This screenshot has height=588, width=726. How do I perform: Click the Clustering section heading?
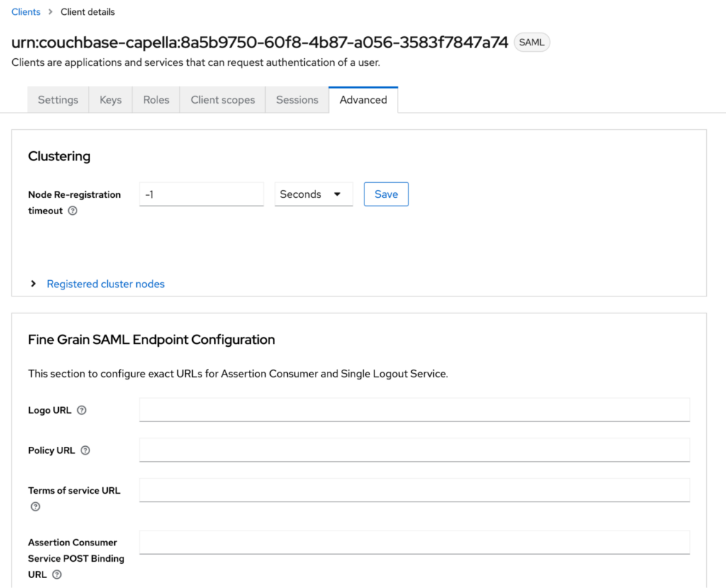60,156
